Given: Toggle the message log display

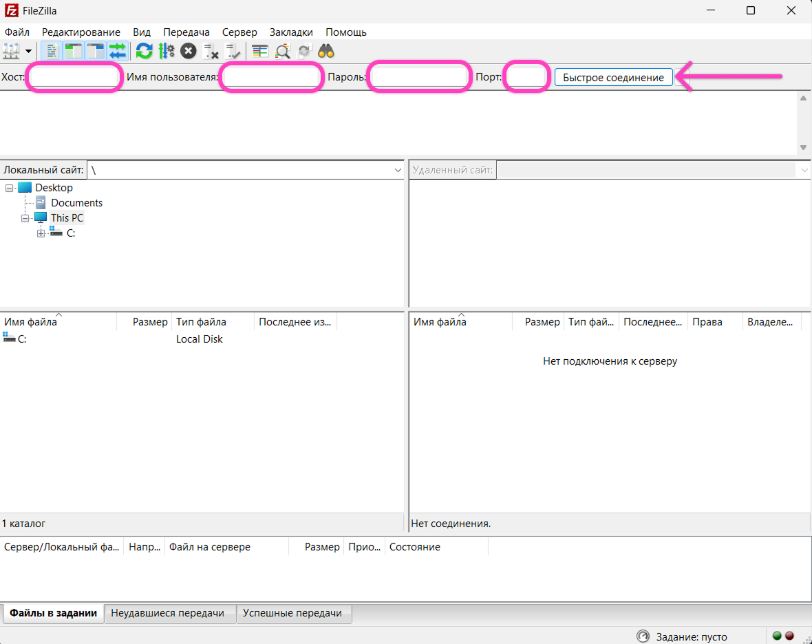Looking at the screenshot, I should [52, 51].
